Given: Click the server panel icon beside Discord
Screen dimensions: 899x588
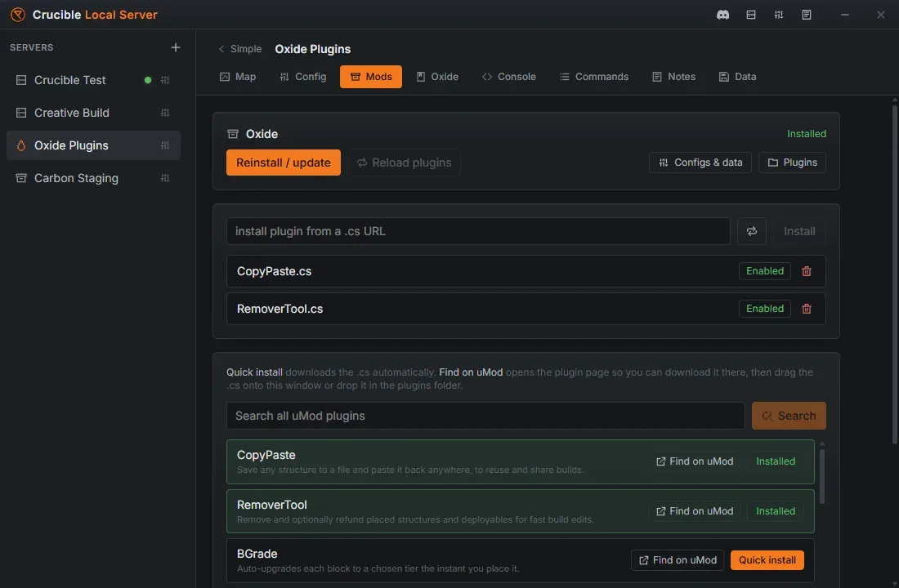Looking at the screenshot, I should [x=750, y=15].
